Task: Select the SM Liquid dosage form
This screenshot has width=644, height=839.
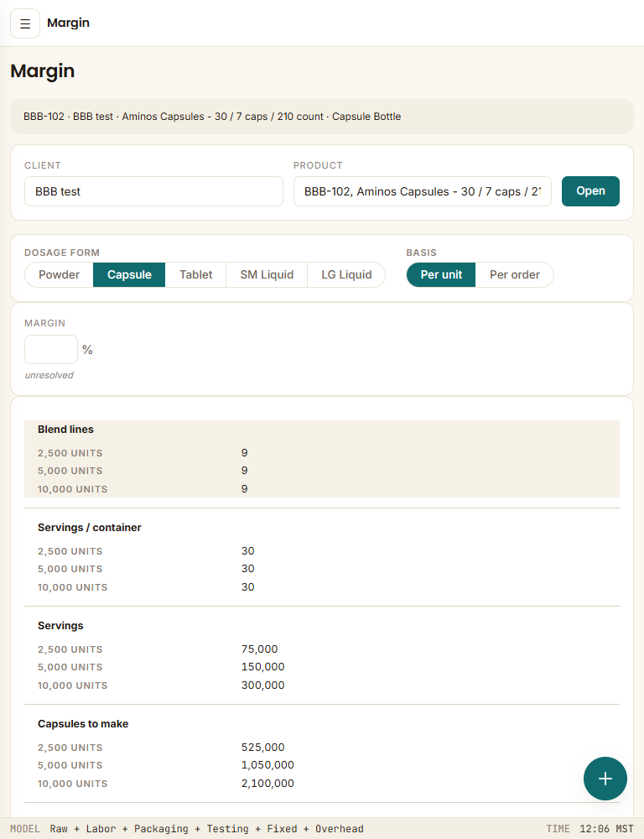Action: 267,274
